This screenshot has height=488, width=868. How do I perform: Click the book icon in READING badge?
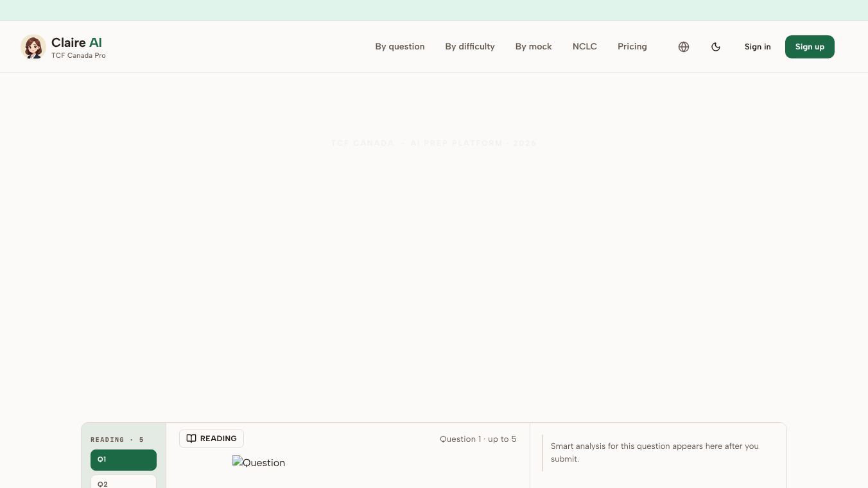pyautogui.click(x=191, y=439)
